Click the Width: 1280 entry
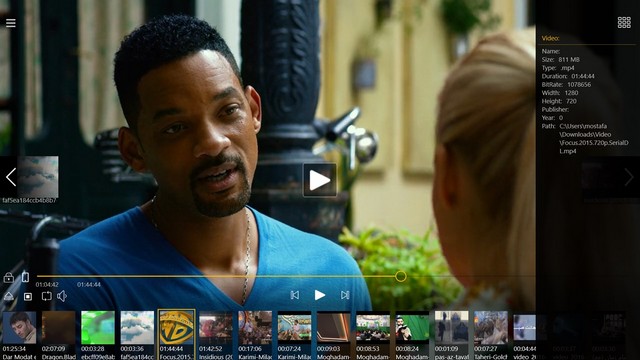Viewport: 640px width, 360px height. (560, 93)
